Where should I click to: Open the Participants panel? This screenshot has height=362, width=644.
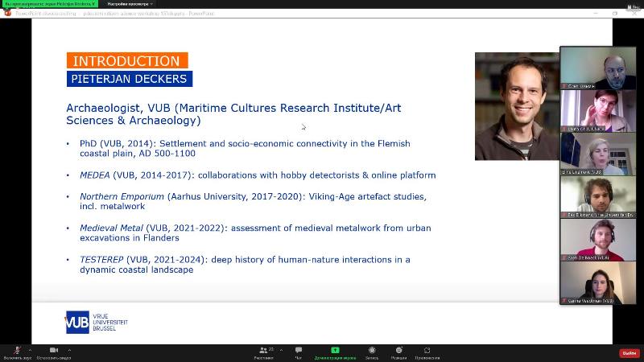tap(263, 352)
